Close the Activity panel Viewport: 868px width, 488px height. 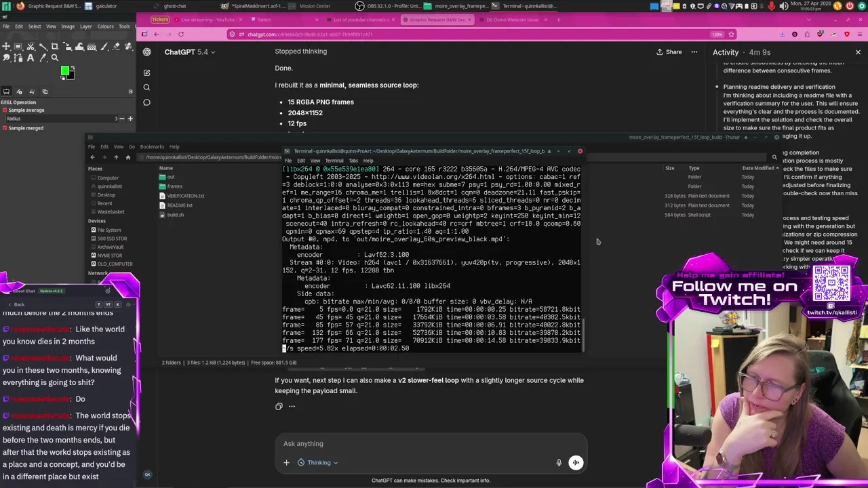(858, 52)
